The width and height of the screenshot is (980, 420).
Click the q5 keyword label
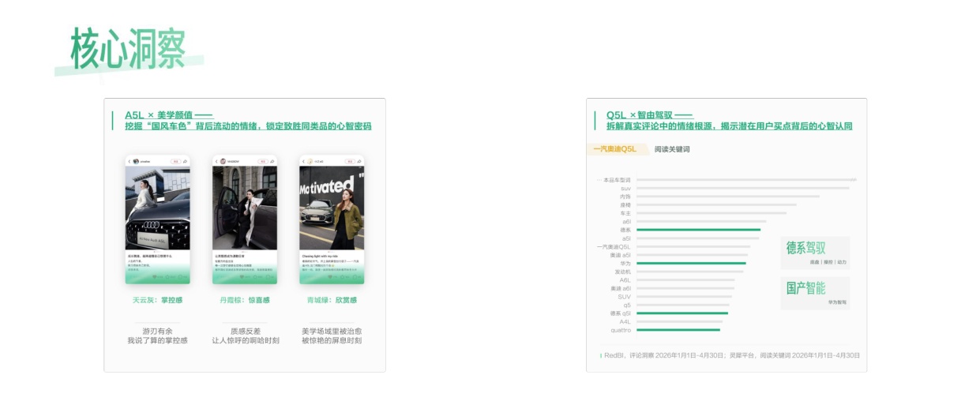pos(627,305)
